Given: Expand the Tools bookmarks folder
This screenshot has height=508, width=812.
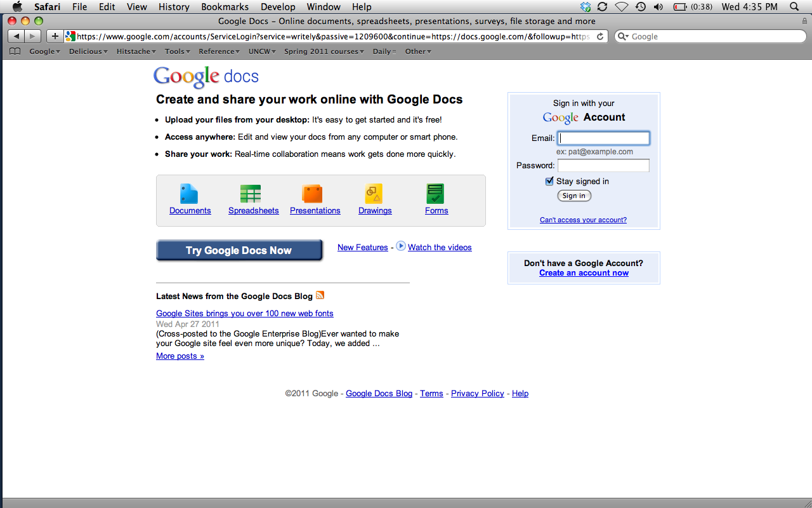Looking at the screenshot, I should (178, 51).
